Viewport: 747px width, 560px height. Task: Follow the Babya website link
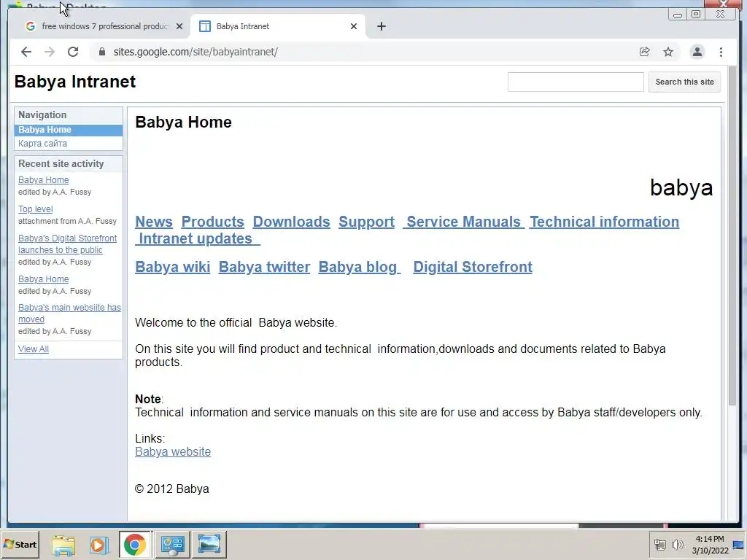coord(173,452)
